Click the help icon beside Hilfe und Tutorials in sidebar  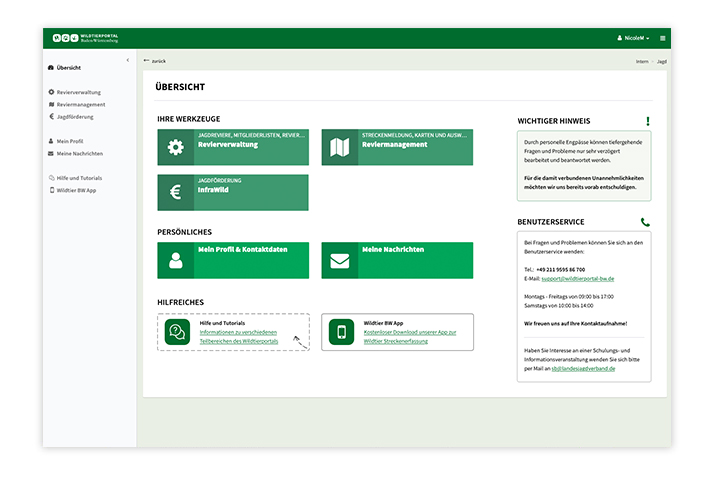(x=51, y=178)
